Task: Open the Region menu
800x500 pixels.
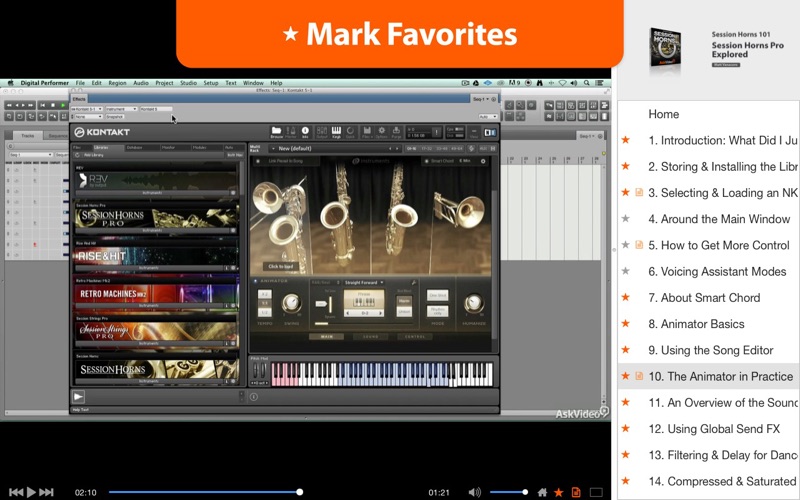Action: click(x=117, y=83)
